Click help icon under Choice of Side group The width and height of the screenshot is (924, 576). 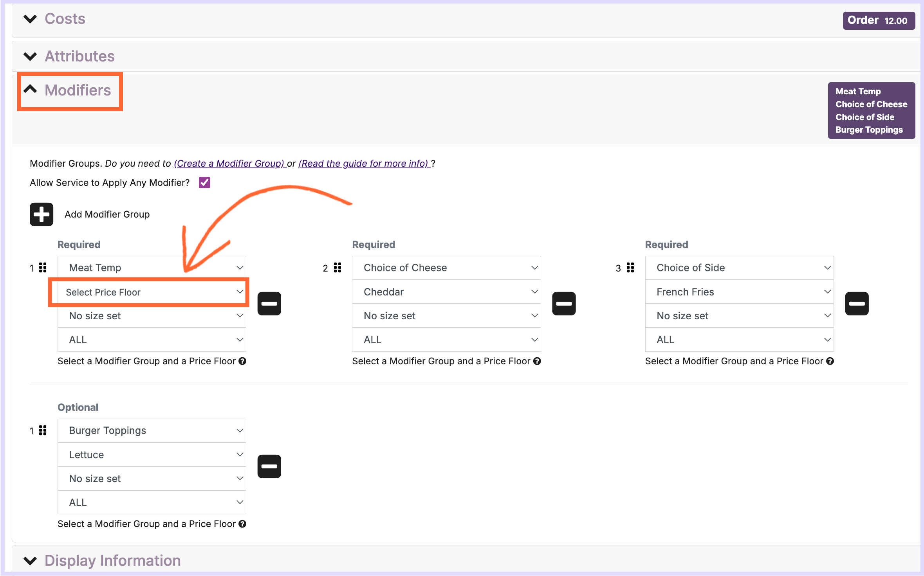(830, 361)
